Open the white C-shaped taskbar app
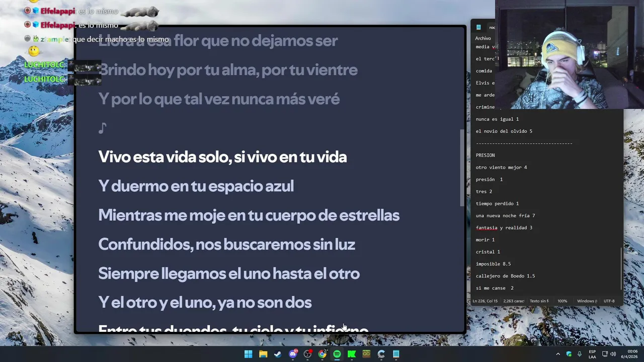 click(381, 354)
